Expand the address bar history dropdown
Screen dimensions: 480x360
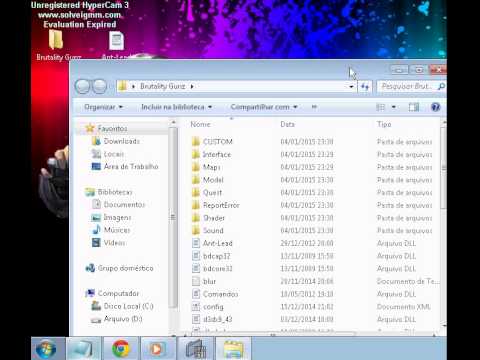tap(351, 87)
